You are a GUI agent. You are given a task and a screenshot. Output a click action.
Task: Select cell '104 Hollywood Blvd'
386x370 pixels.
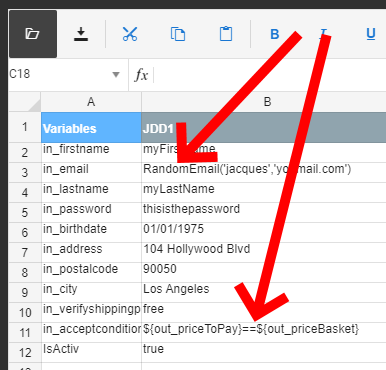[264, 253]
